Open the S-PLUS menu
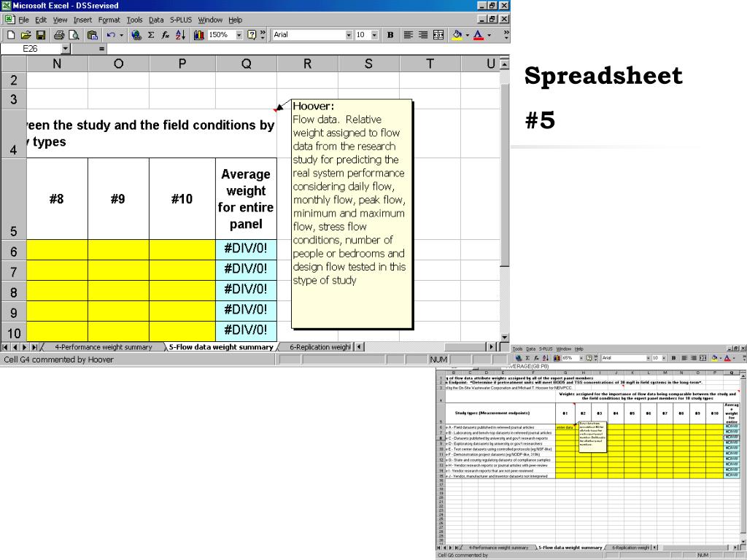 click(181, 20)
